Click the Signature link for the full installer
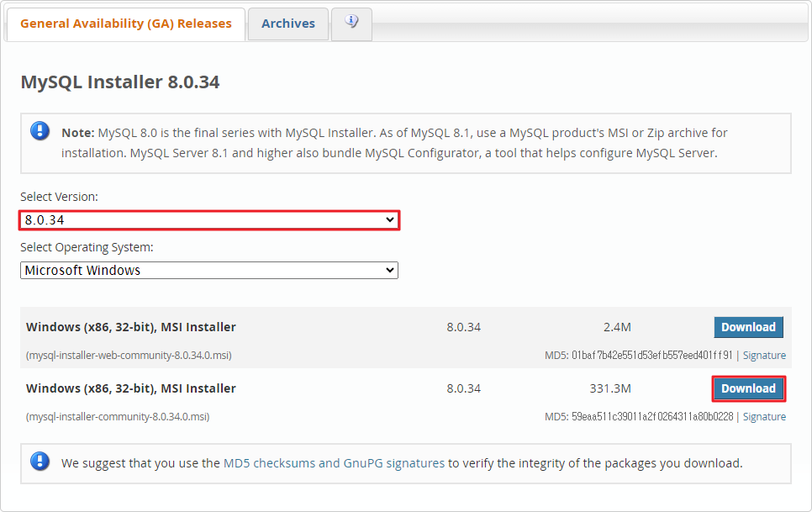812x512 pixels. click(764, 416)
